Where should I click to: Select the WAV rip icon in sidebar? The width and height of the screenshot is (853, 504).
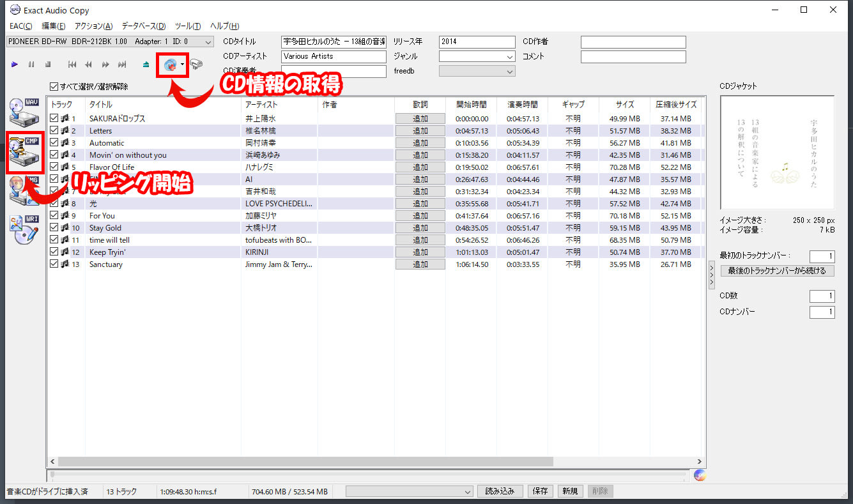24,111
